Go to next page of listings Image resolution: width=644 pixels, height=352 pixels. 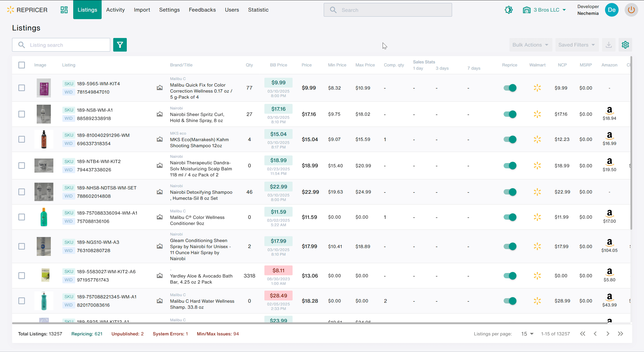coord(608,334)
